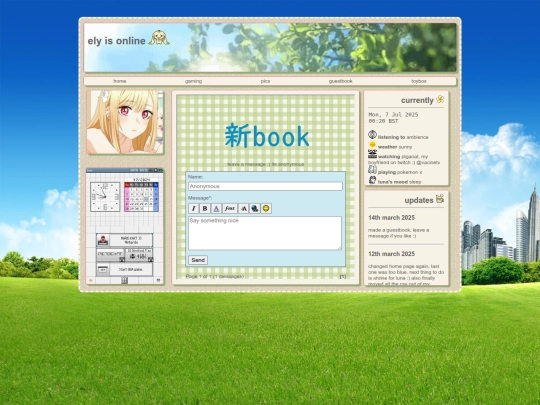
Task: Click the PictoChat-style button left of download button
Action: click(110, 255)
